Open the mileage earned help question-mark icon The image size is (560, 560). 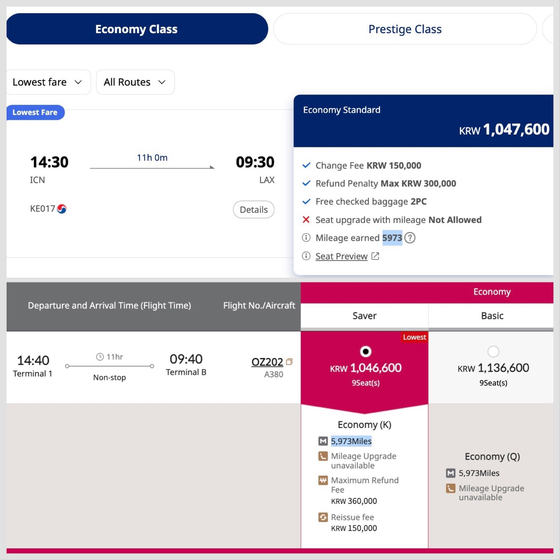coord(410,238)
